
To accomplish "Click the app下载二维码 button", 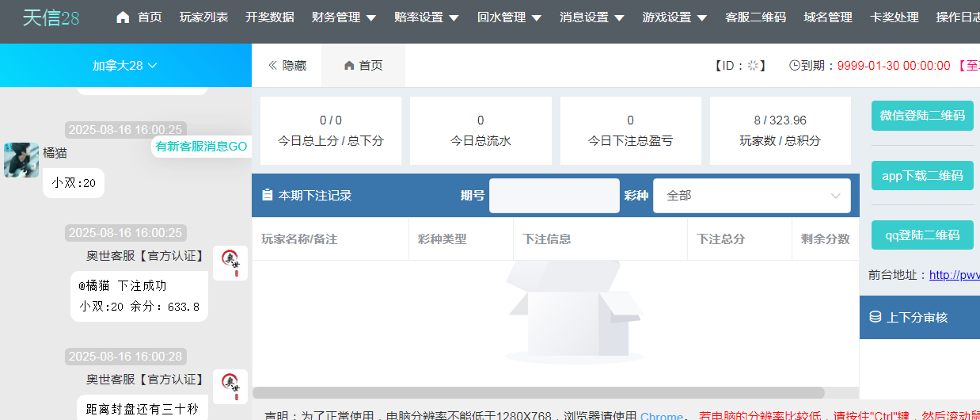I will click(922, 176).
